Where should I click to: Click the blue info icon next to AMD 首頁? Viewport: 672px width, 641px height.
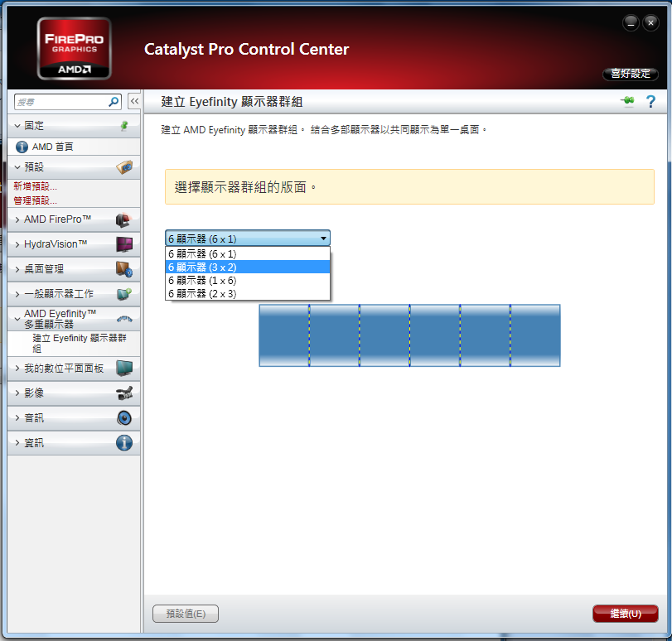coord(22,147)
